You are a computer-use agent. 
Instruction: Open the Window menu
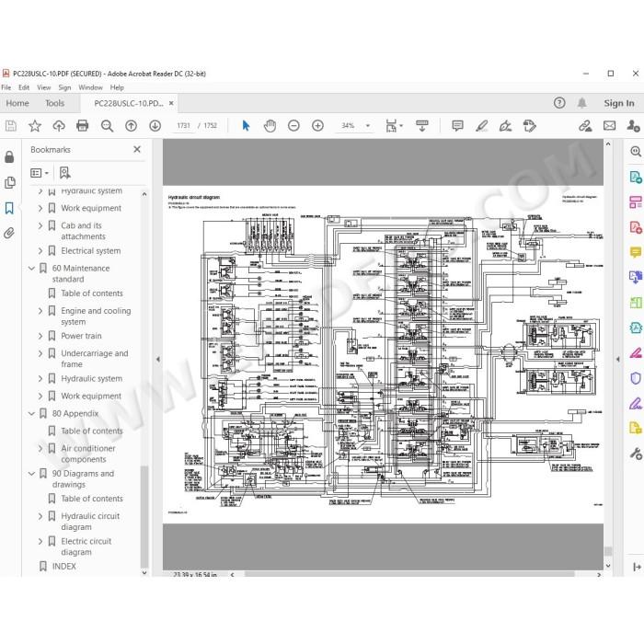[x=90, y=87]
